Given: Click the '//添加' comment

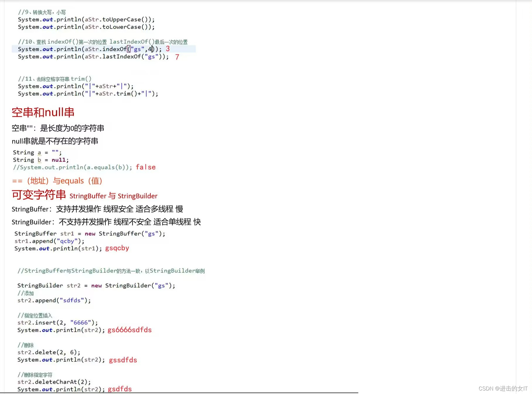Looking at the screenshot, I should (25, 293).
